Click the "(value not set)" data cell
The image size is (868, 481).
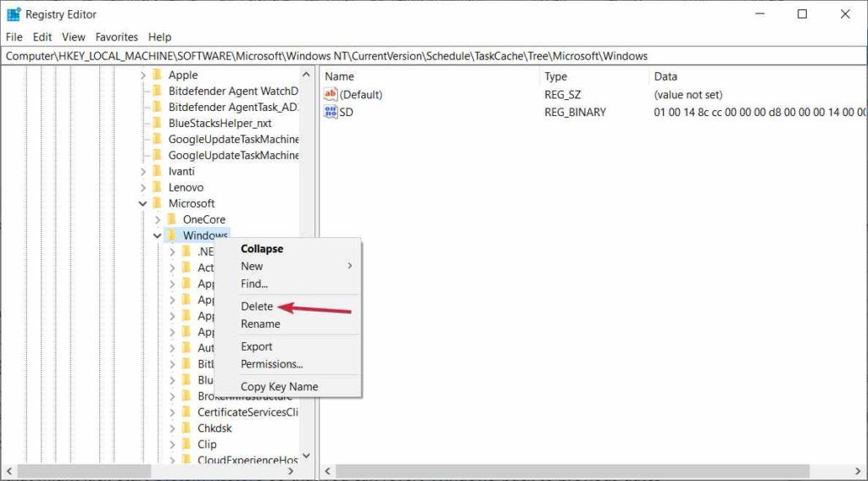point(688,95)
